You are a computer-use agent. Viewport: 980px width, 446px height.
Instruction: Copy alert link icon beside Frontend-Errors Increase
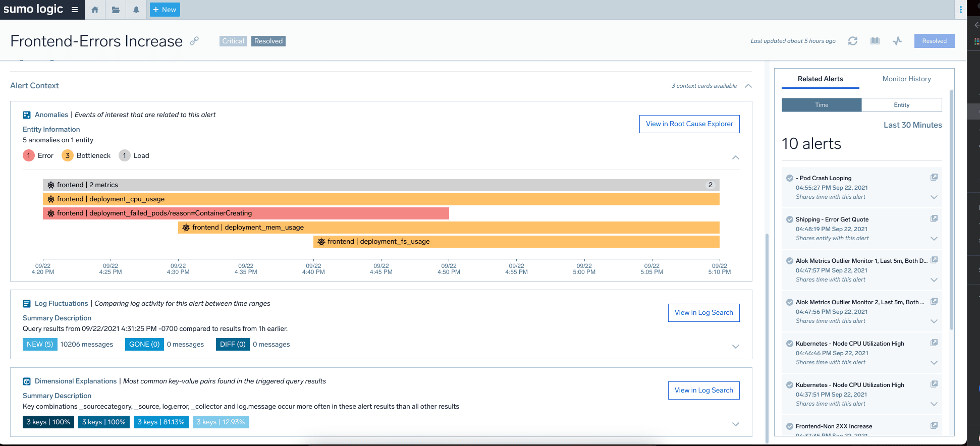coord(194,41)
